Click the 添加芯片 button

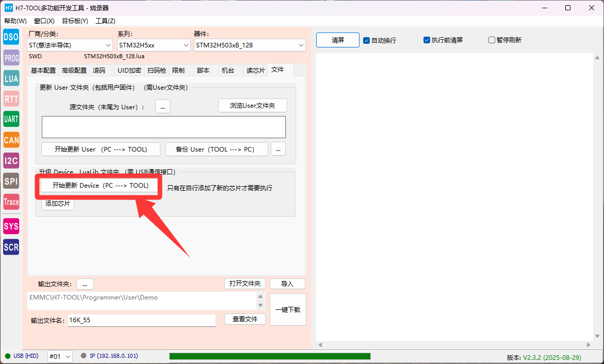point(58,204)
